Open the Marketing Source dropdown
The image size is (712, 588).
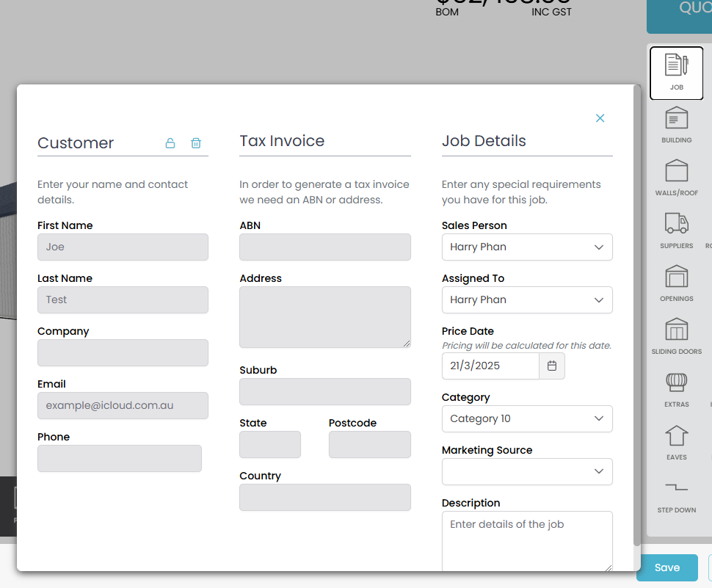pyautogui.click(x=526, y=472)
